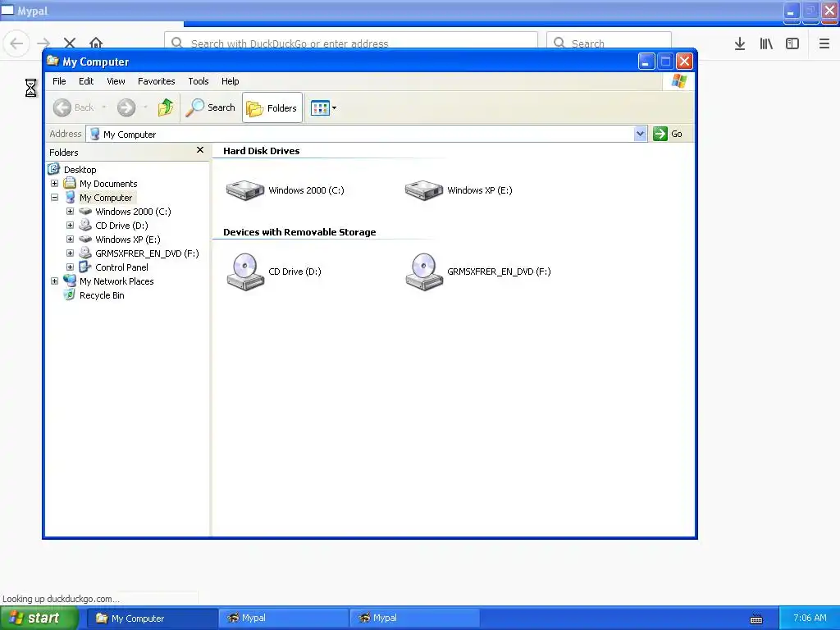Select Control Panel in folder tree
Viewport: 840px width, 630px height.
pos(121,267)
